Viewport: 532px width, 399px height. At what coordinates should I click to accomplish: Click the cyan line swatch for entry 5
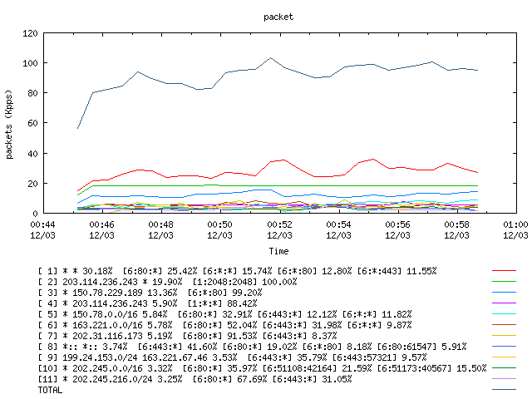(x=504, y=314)
